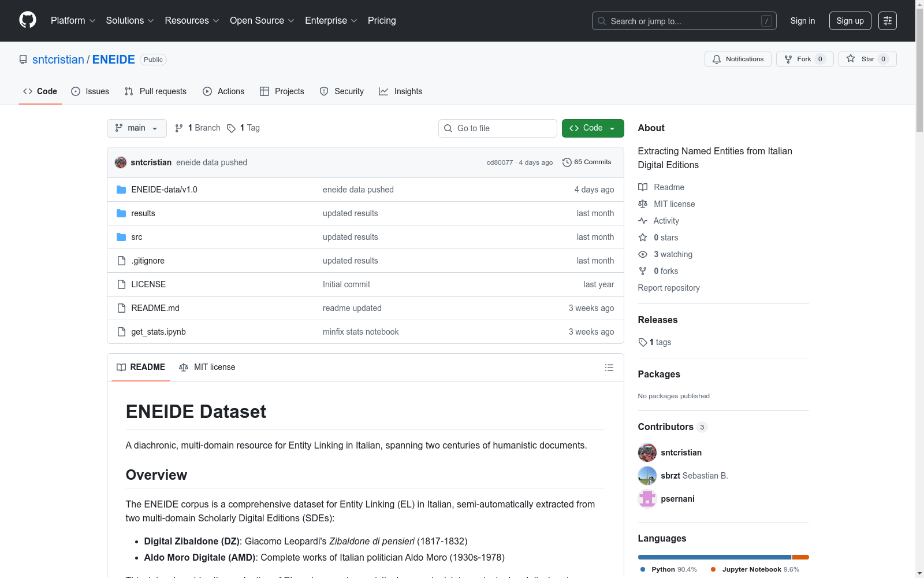Expand the Enterprise menu
This screenshot has height=578, width=924.
tap(331, 21)
